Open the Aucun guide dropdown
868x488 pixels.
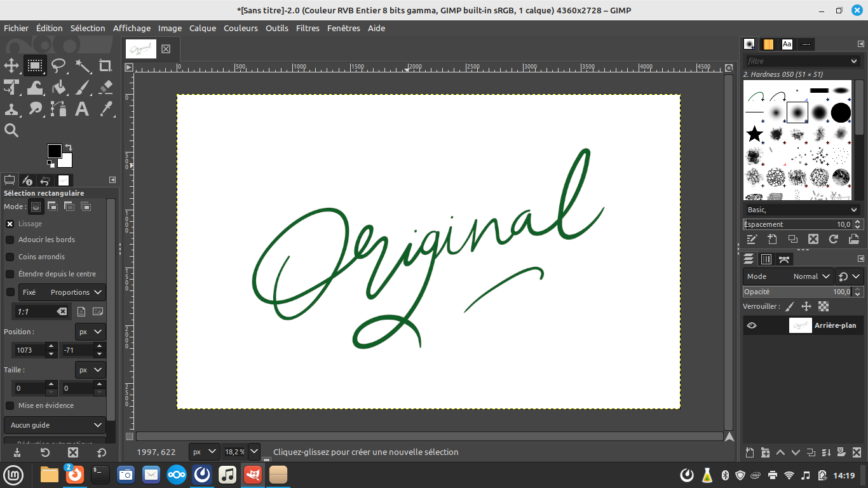(55, 425)
